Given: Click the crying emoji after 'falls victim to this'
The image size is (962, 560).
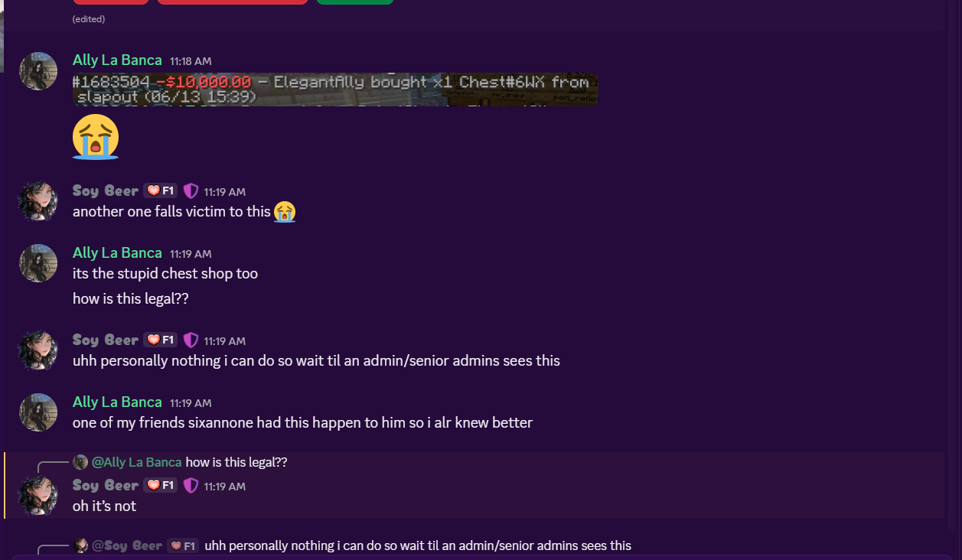Looking at the screenshot, I should (285, 212).
